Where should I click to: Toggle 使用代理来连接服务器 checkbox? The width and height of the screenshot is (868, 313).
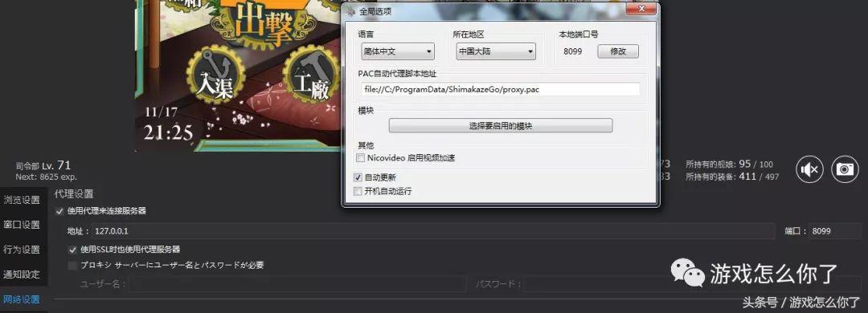click(59, 211)
